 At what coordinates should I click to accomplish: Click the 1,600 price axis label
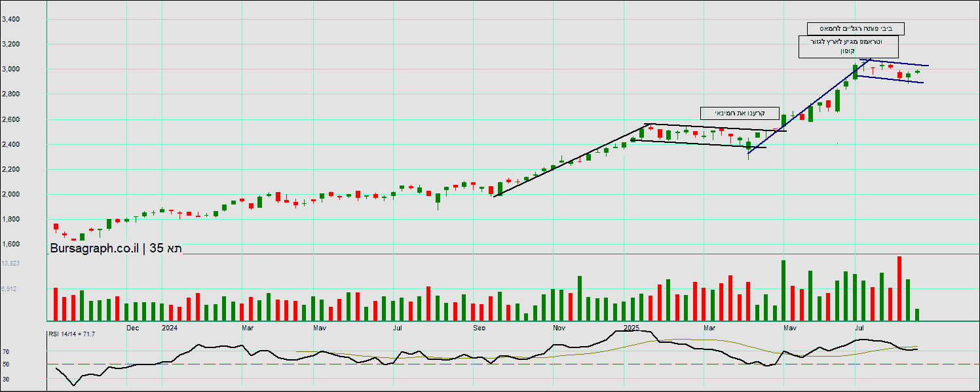[x=10, y=245]
